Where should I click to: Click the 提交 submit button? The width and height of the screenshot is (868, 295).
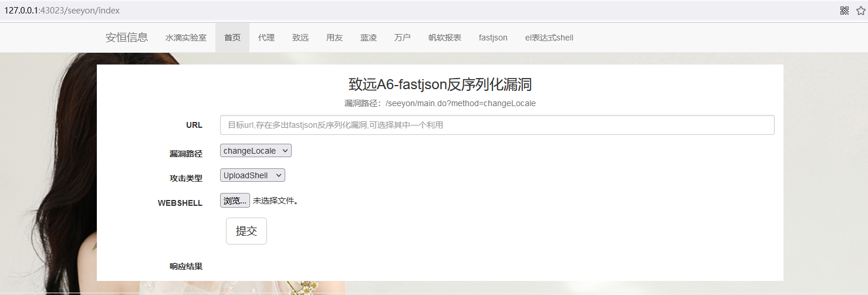(x=246, y=231)
